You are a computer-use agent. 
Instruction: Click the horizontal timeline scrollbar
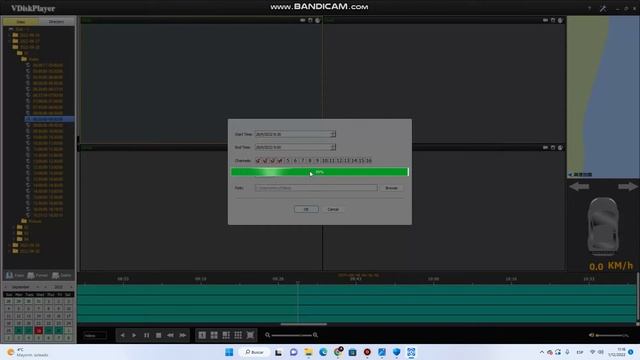click(x=304, y=324)
